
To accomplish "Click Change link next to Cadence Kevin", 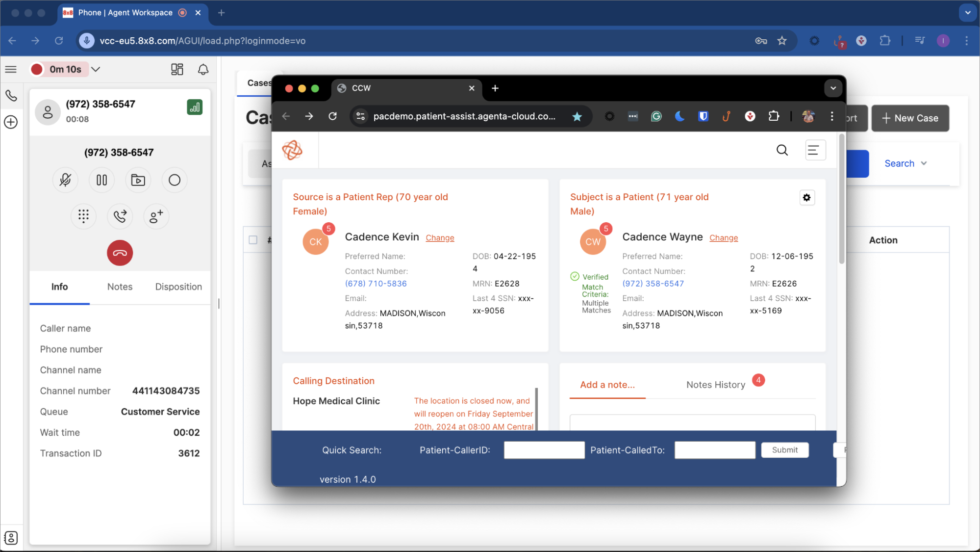I will pyautogui.click(x=440, y=238).
